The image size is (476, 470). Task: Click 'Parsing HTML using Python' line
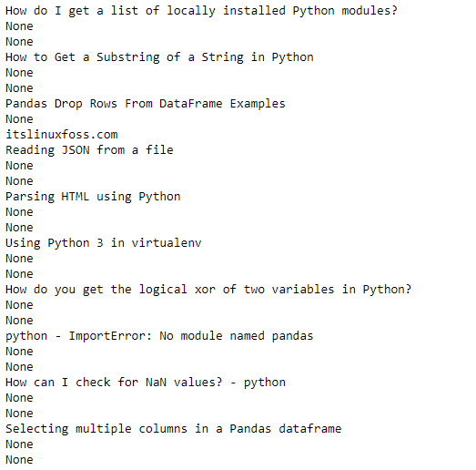point(93,197)
